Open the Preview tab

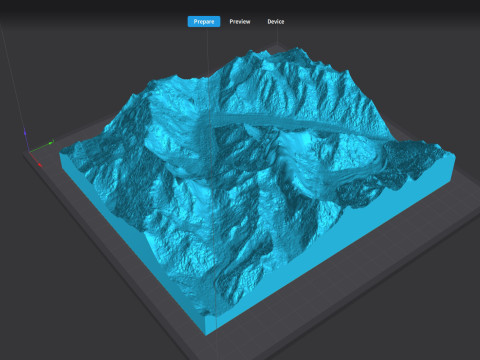(x=240, y=22)
